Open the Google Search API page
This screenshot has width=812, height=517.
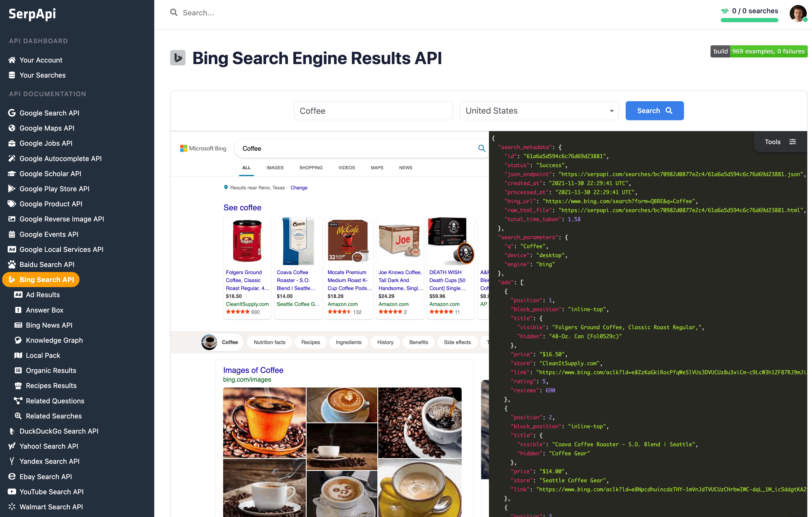click(x=49, y=113)
